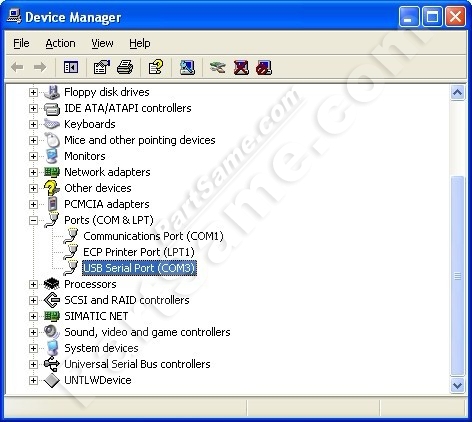The height and width of the screenshot is (422, 472).
Task: Expand the Other devices node
Action: tap(33, 188)
